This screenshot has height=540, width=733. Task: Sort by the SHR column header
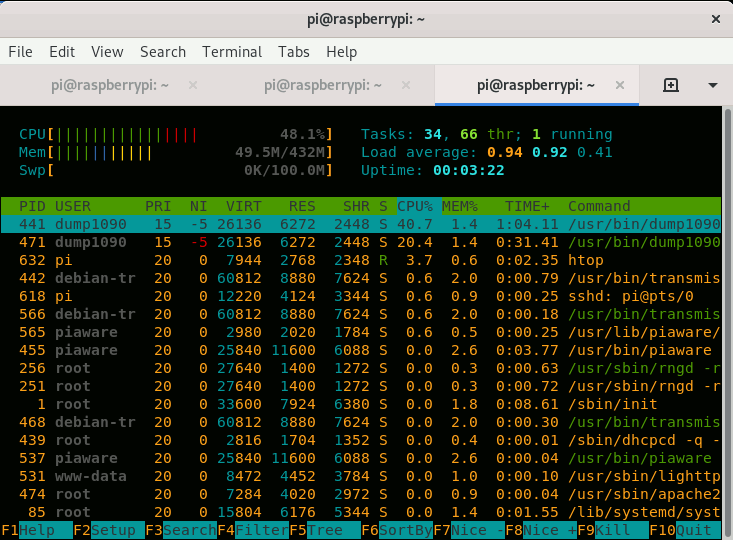pyautogui.click(x=356, y=206)
